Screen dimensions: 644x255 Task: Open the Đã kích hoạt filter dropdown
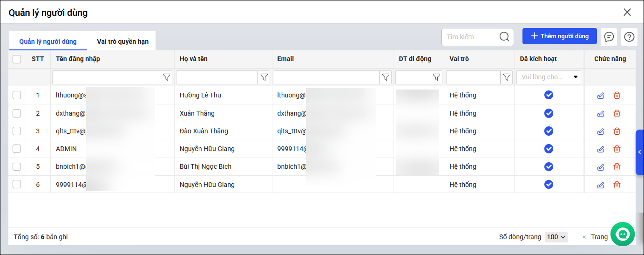click(549, 77)
